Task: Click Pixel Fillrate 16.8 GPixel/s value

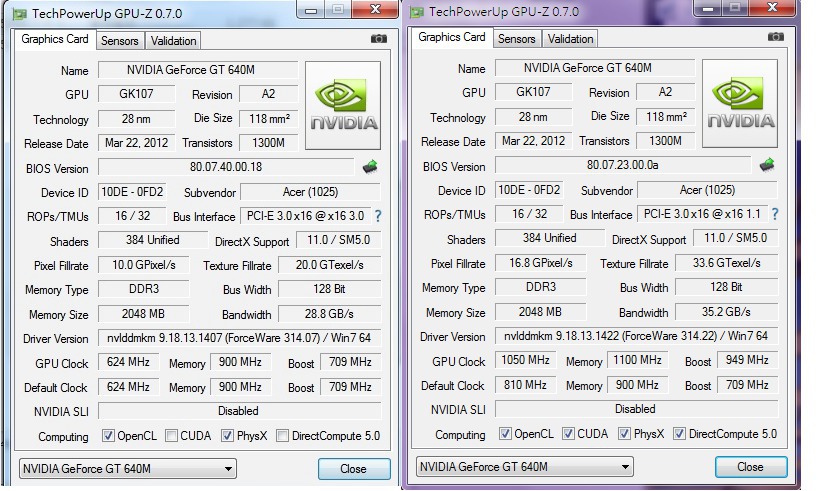Action: [x=541, y=263]
